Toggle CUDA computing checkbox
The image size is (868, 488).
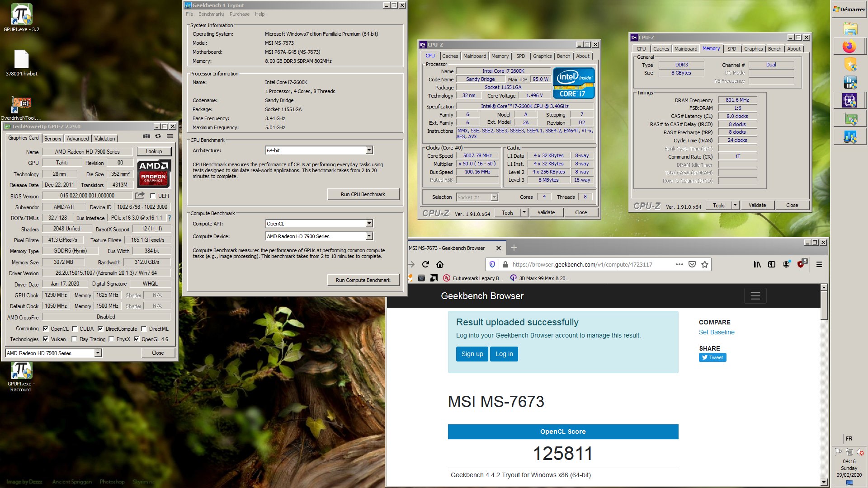point(75,328)
